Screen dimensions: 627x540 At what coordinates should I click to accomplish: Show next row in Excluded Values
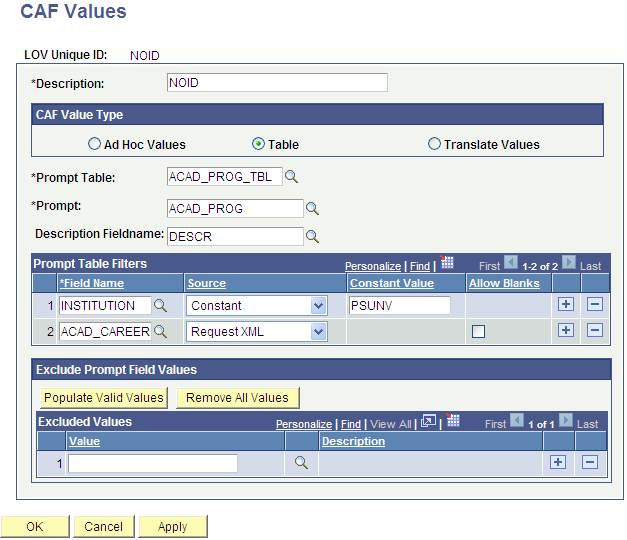pyautogui.click(x=566, y=420)
